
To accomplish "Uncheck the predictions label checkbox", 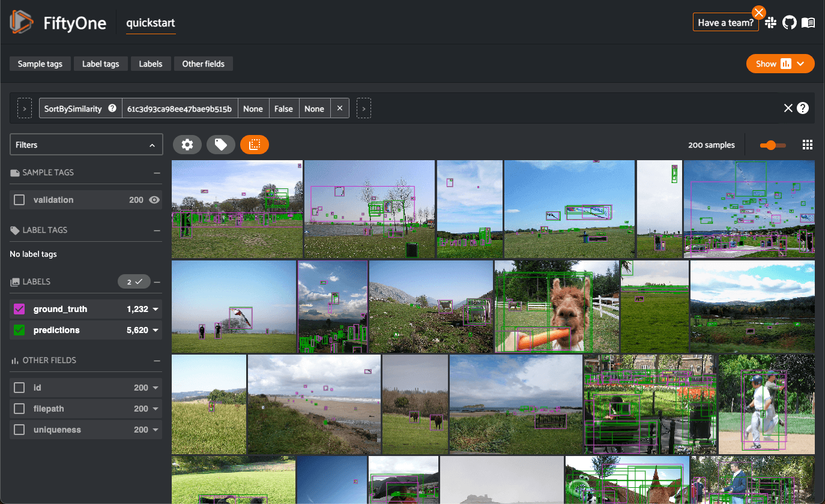I will (19, 330).
